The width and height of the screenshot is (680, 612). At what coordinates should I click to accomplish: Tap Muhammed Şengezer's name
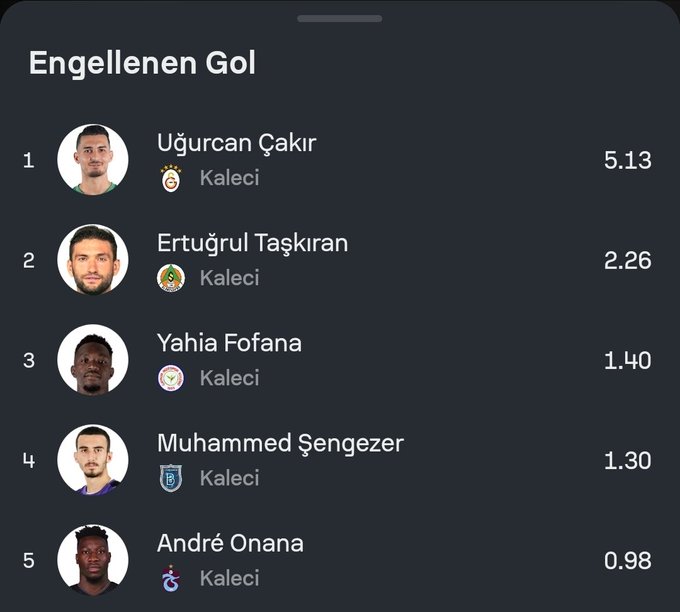280,443
